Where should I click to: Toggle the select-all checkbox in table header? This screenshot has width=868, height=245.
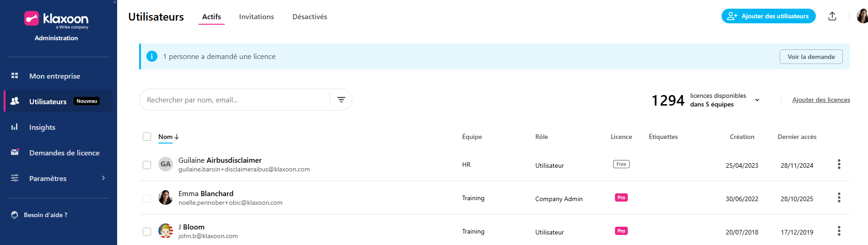click(147, 137)
